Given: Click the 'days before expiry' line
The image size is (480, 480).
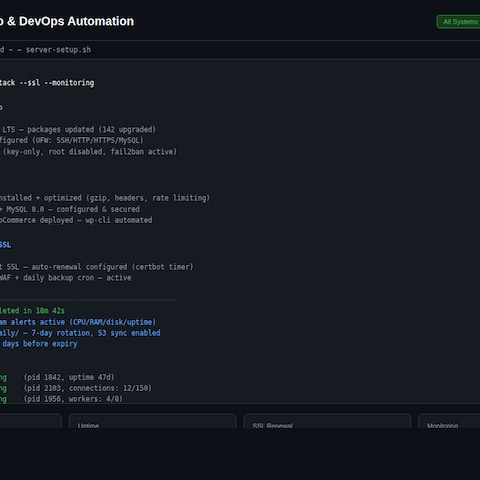Looking at the screenshot, I should pyautogui.click(x=39, y=344).
